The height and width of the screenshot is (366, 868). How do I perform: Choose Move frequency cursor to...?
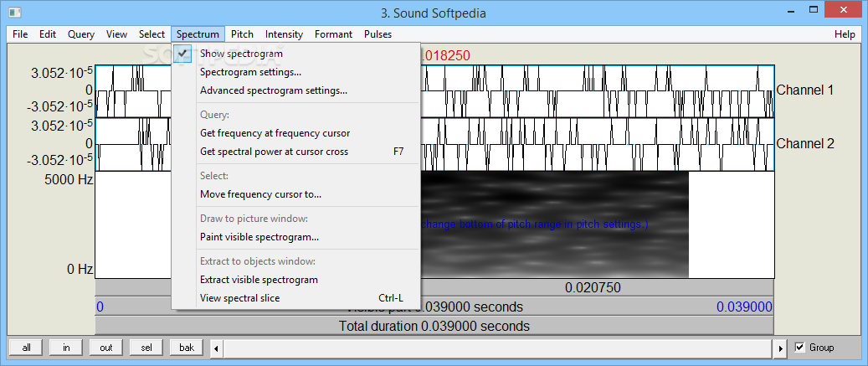pos(295,194)
